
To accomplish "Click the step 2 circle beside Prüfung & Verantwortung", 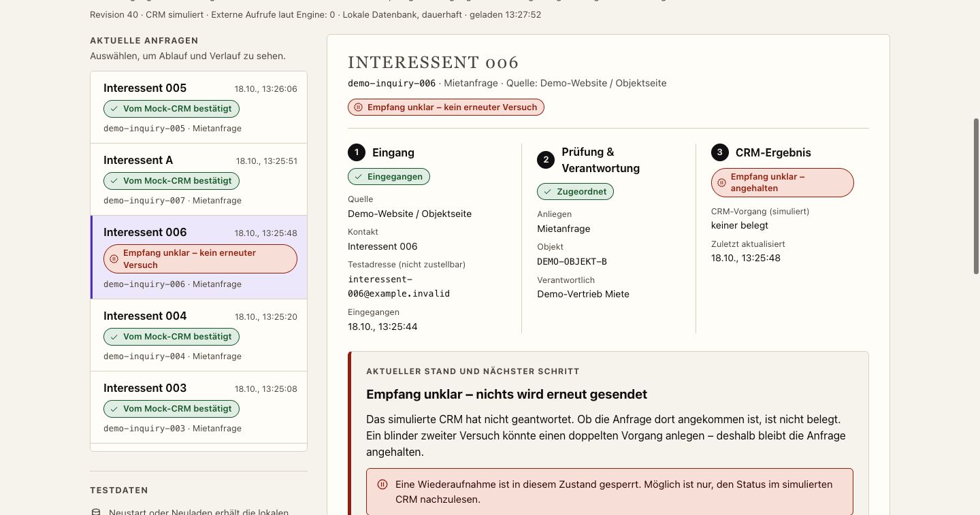I will point(546,160).
